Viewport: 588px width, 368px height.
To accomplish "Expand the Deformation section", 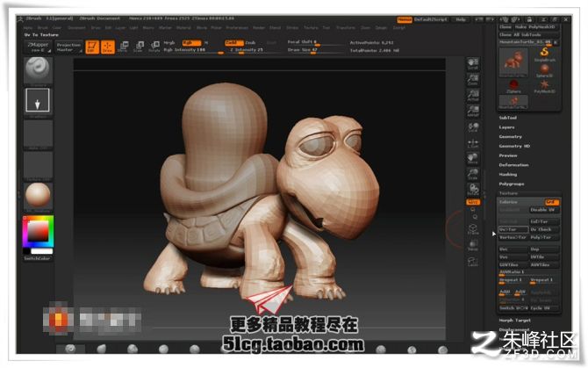I will [513, 165].
